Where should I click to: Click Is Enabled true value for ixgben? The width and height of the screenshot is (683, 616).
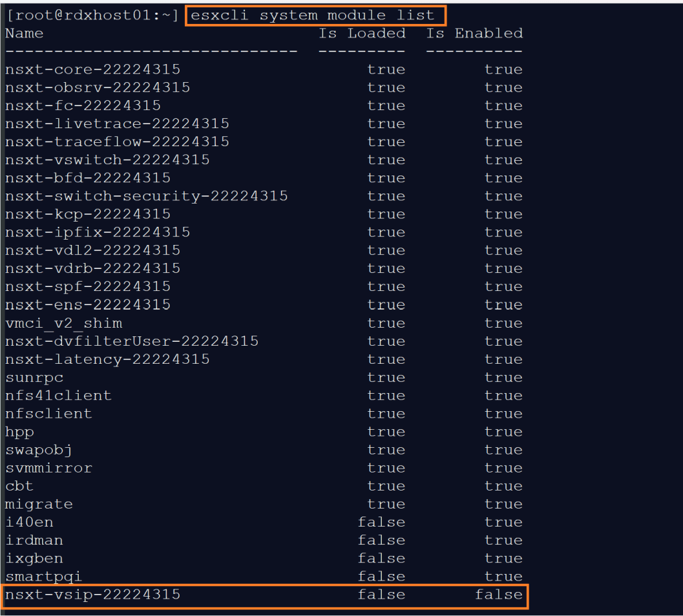coord(503,558)
